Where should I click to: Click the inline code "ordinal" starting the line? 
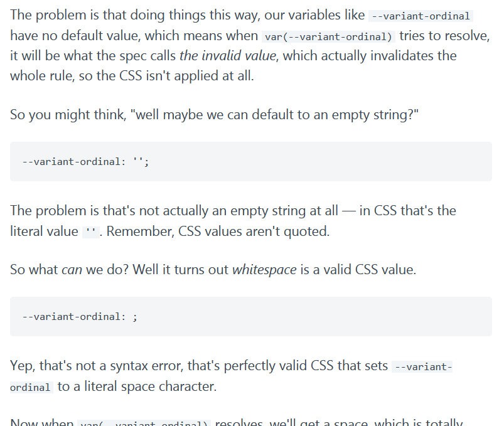pos(30,387)
